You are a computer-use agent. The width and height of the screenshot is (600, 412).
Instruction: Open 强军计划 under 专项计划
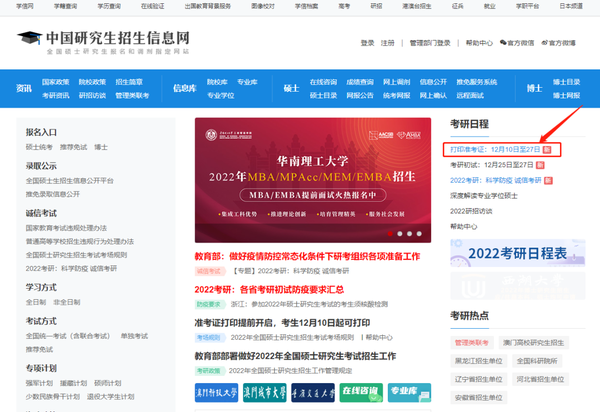[x=39, y=383]
